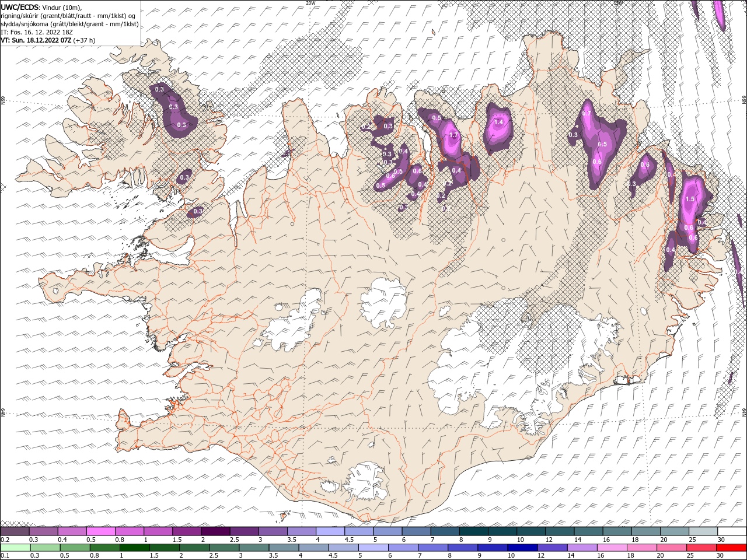Viewport: 747px width, 560px height.
Task: Click the 1.7 snowfall value on the map
Action: coord(455,135)
